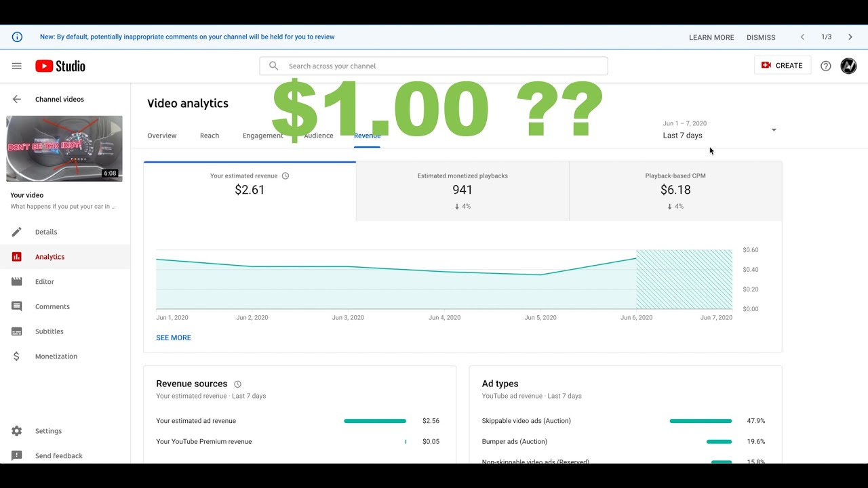868x488 pixels.
Task: Open the help question mark icon
Action: click(x=825, y=66)
